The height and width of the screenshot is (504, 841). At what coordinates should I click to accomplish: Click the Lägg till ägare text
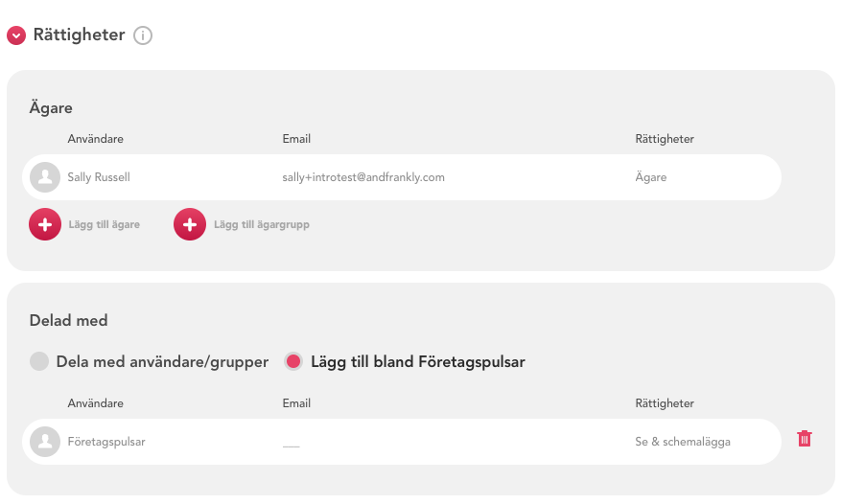(x=105, y=224)
